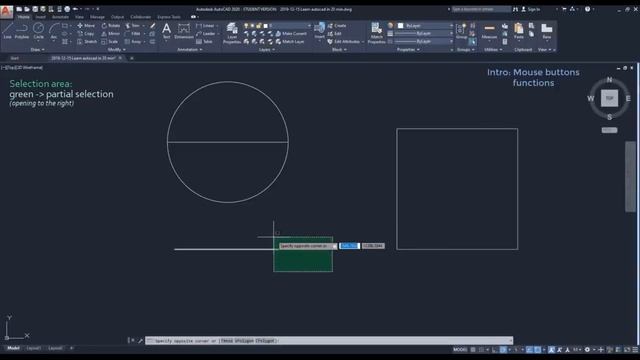Open the linetype ByLayer dropdown
Screen dimensions: 640x360
coord(424,41)
